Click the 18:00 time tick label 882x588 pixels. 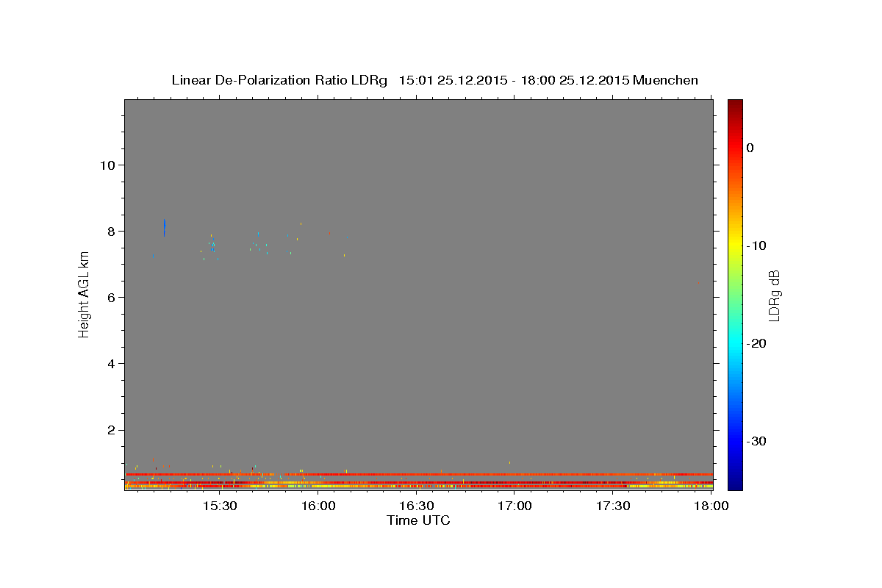point(711,506)
